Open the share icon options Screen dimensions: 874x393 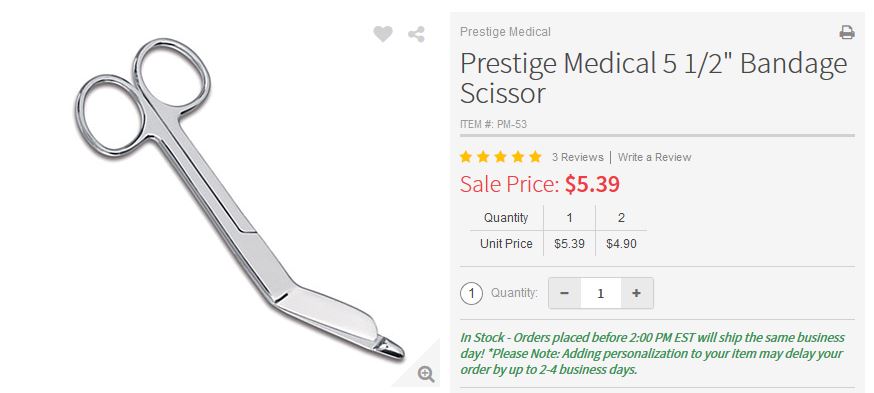[x=416, y=34]
